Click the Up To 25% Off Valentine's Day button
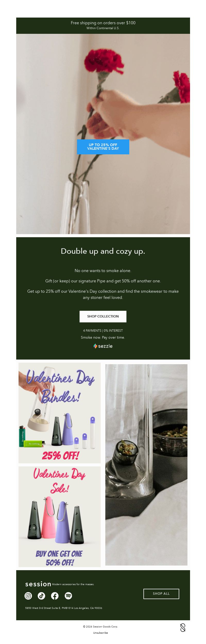The image size is (206, 644). [103, 147]
